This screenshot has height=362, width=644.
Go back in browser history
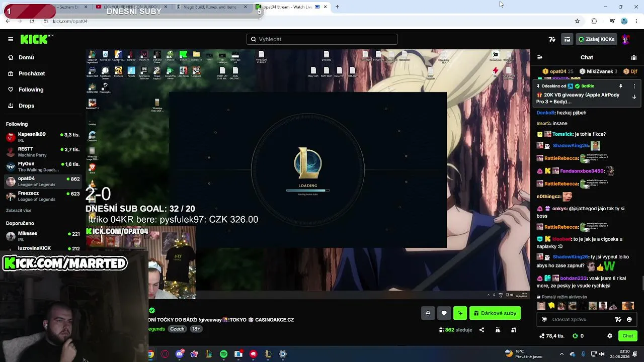click(8, 21)
